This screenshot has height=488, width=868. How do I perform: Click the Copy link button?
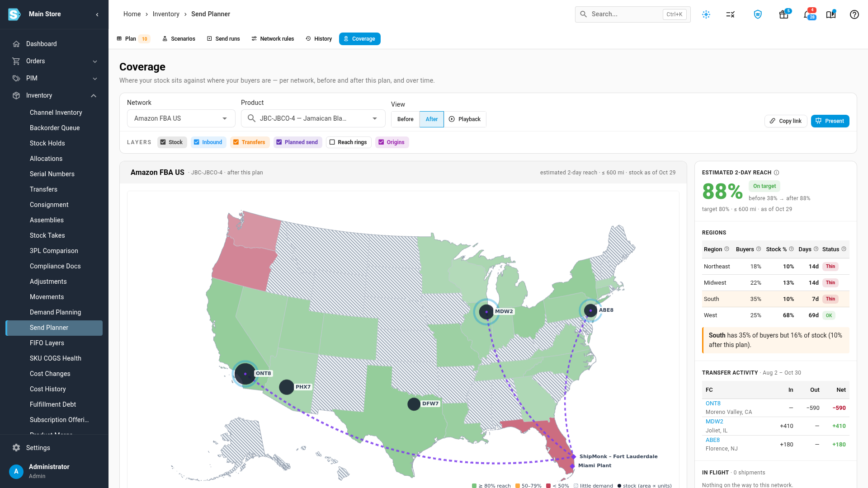(786, 121)
